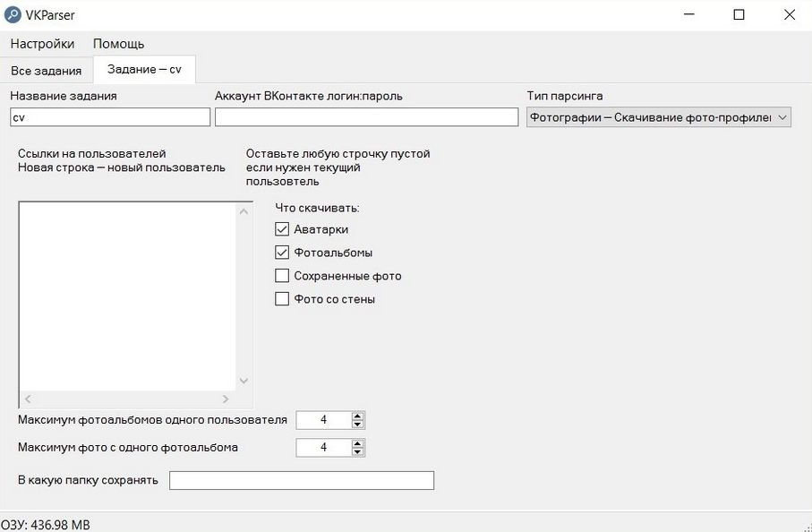Open the Помощь menu
Screen dimensions: 812x532
(118, 44)
